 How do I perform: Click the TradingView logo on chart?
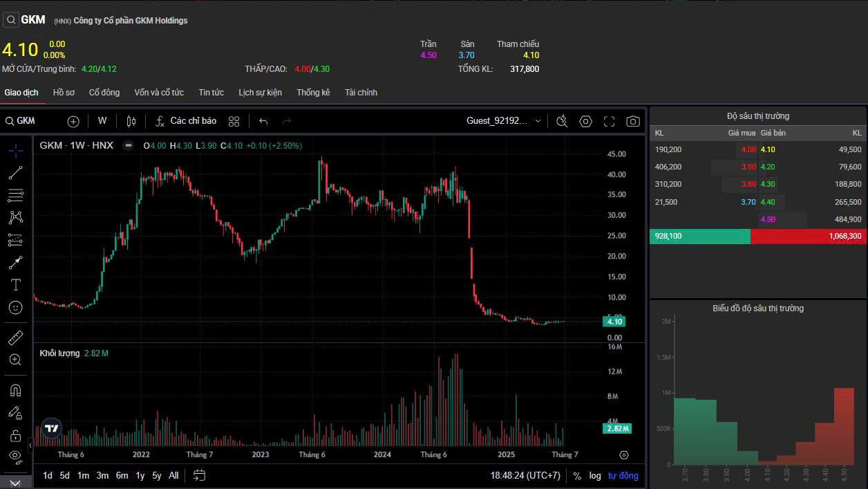pos(52,428)
